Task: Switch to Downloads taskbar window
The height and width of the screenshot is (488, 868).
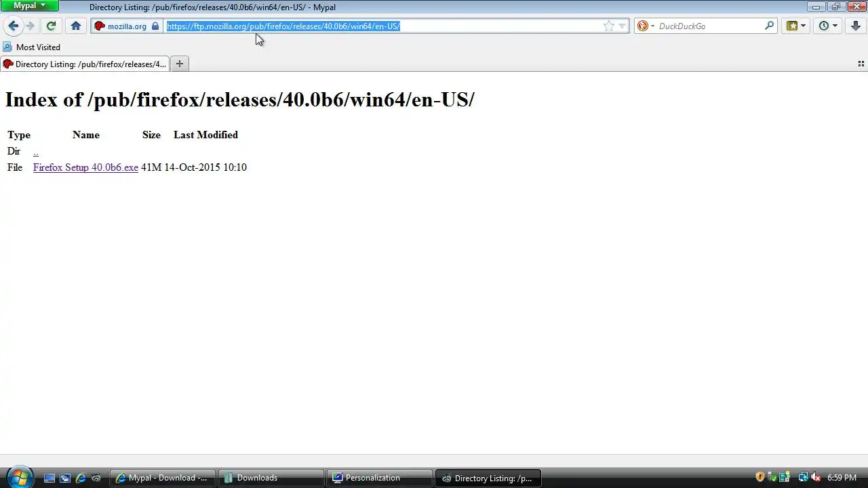Action: click(x=271, y=478)
